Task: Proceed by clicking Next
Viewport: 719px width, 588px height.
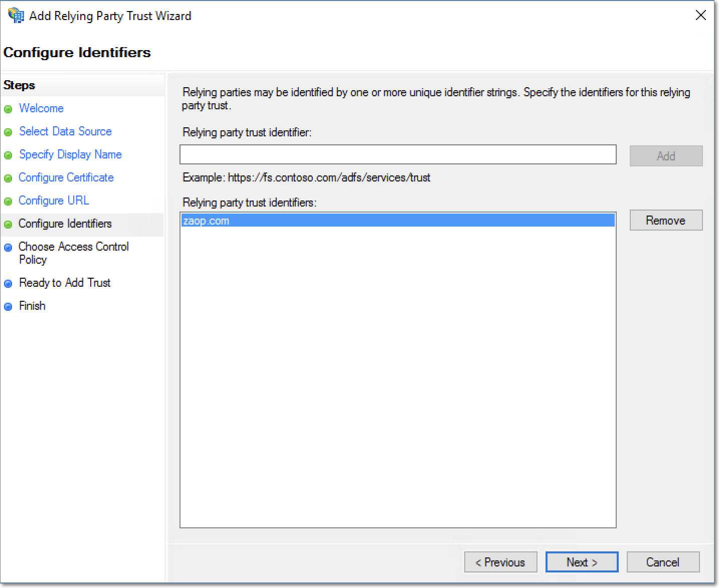Action: tap(582, 562)
